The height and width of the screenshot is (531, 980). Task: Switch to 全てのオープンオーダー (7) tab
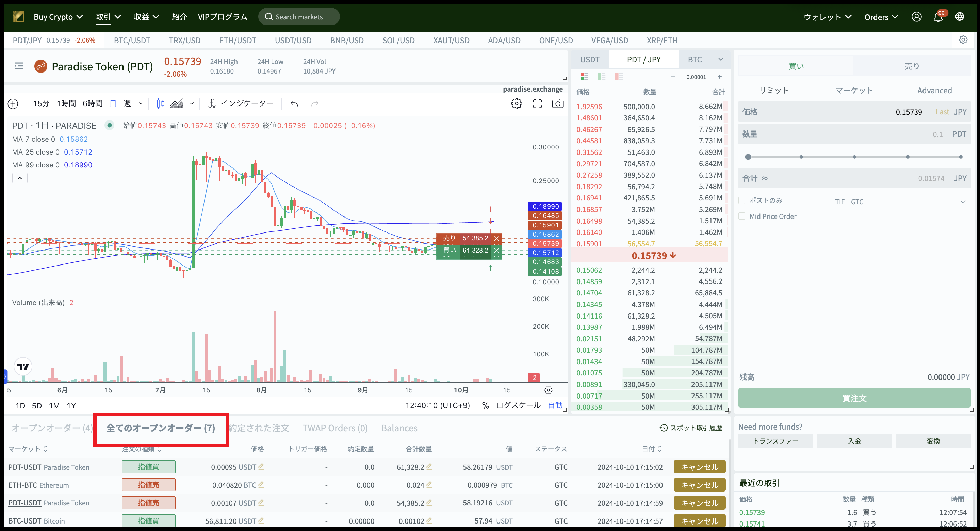tap(161, 428)
